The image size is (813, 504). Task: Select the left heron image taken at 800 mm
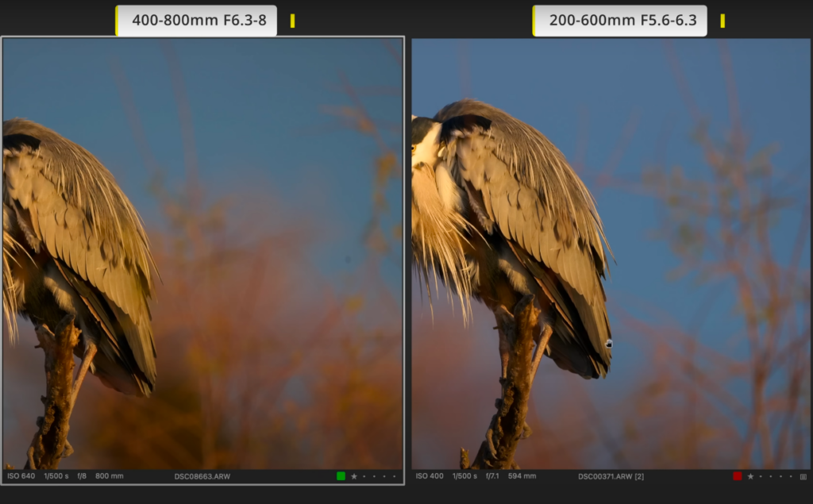point(202,254)
